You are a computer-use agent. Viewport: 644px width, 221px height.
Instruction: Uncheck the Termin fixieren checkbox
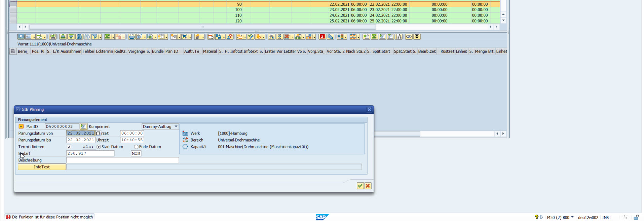[x=69, y=147]
